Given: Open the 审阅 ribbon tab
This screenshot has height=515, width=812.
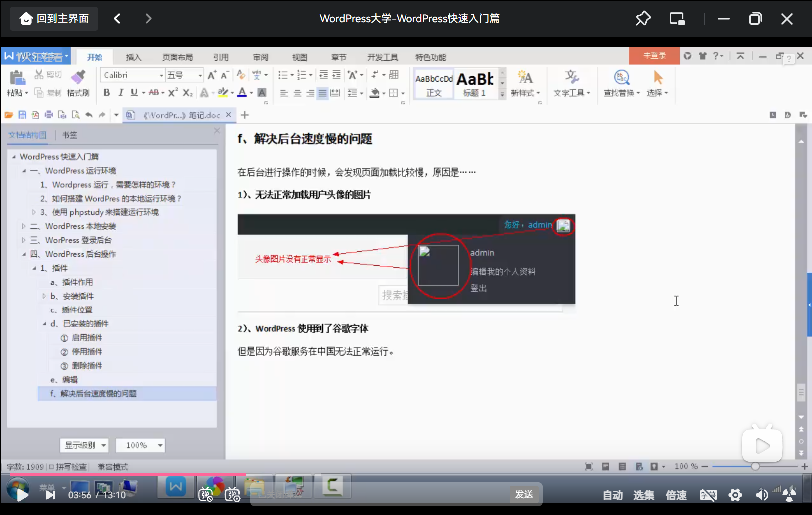Looking at the screenshot, I should point(261,57).
